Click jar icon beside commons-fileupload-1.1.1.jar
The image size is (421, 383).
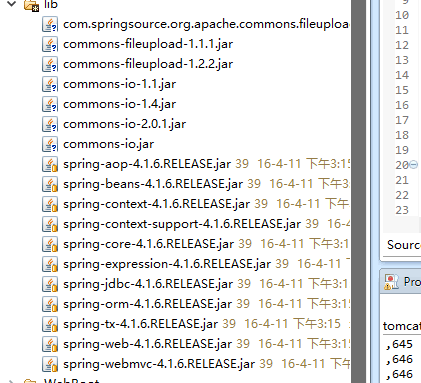[50, 45]
